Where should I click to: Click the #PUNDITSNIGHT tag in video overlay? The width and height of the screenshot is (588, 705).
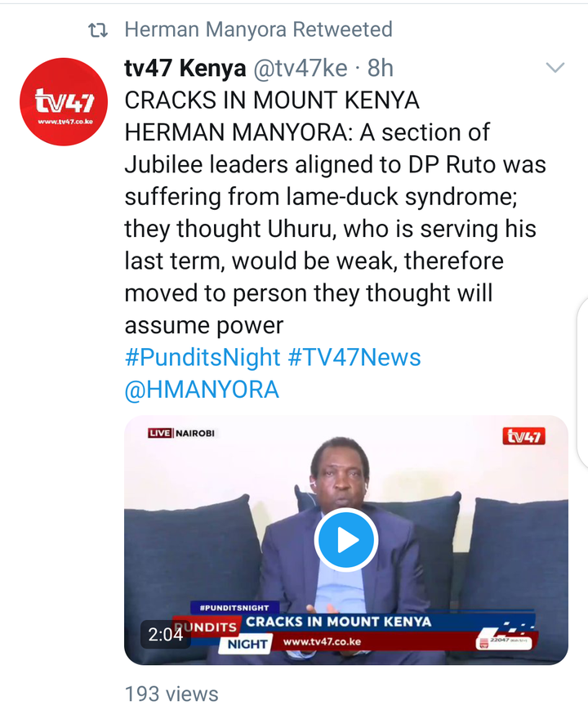click(x=234, y=608)
